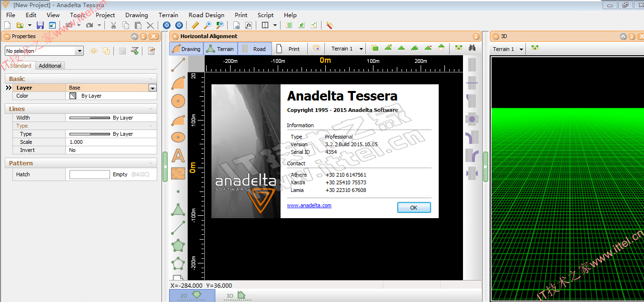This screenshot has width=644, height=302.
Task: Click the green left-panel collapse handle
Action: (x=165, y=167)
